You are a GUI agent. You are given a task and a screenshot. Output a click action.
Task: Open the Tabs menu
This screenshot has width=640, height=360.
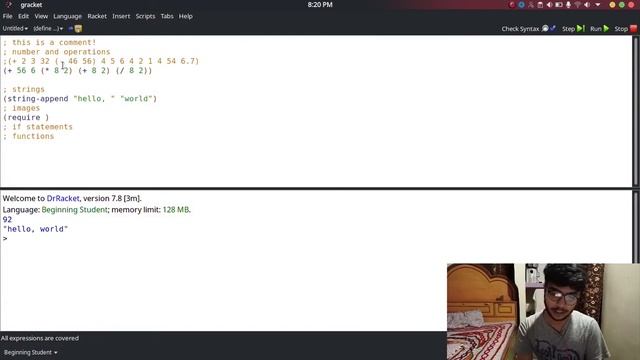pyautogui.click(x=167, y=16)
